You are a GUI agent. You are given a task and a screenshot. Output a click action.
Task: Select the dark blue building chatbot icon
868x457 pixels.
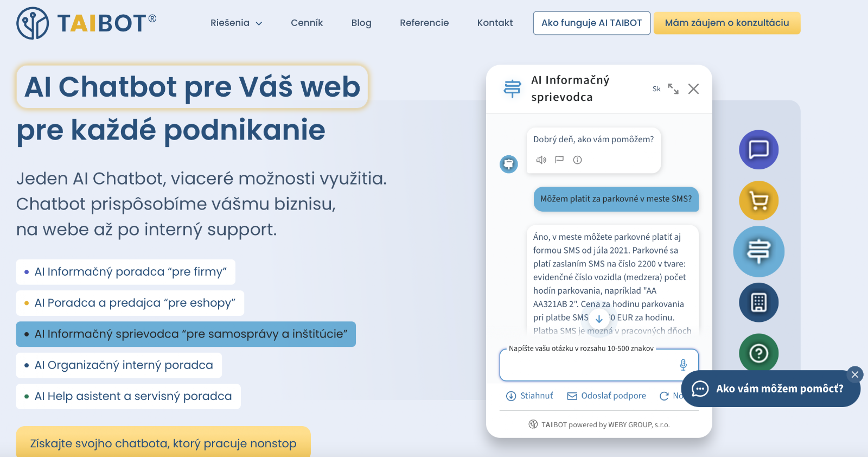click(x=758, y=303)
